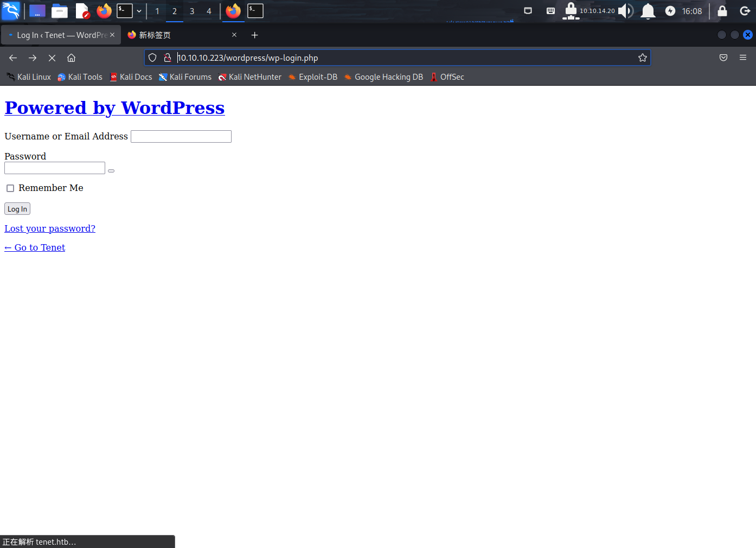Screen dimensions: 756x548
Task: Toggle the show password button
Action: pyautogui.click(x=111, y=170)
